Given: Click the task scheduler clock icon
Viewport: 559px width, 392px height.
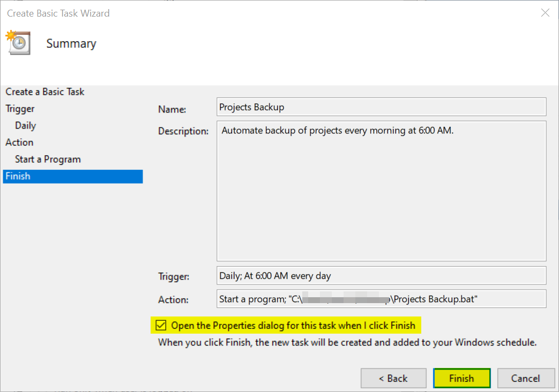Looking at the screenshot, I should 18,43.
